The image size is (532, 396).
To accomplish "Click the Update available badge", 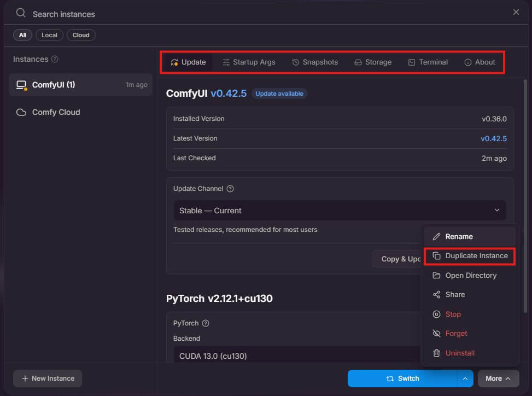I will point(279,94).
